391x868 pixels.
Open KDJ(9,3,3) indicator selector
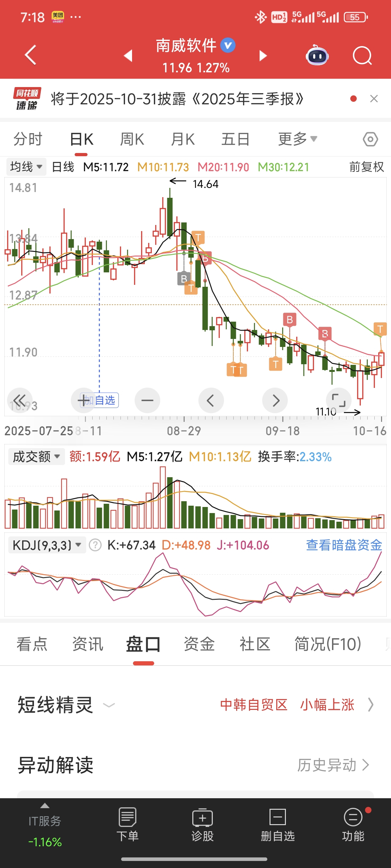coord(47,545)
